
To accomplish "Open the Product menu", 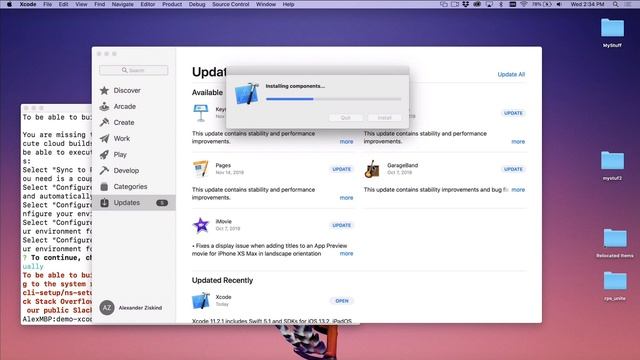I will tap(172, 4).
